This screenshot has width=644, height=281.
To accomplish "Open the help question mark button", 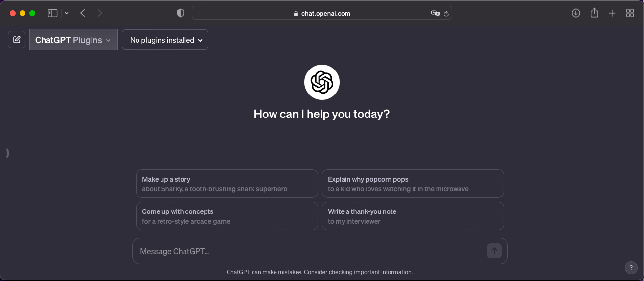I will pyautogui.click(x=631, y=268).
